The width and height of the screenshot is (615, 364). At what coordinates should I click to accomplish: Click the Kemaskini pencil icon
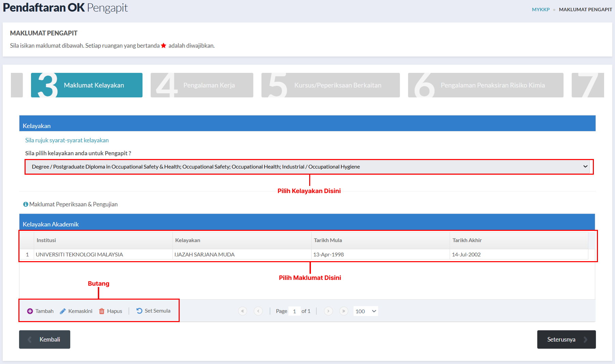pyautogui.click(x=63, y=311)
